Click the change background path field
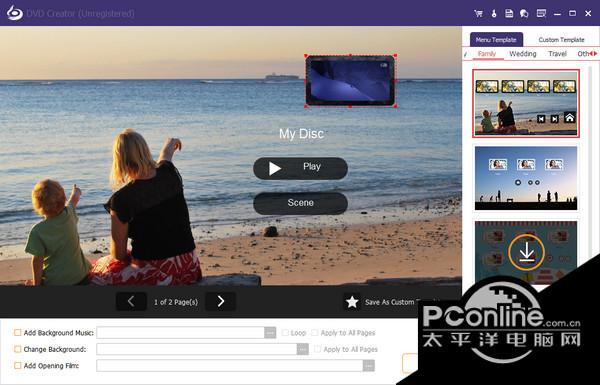 [x=197, y=349]
